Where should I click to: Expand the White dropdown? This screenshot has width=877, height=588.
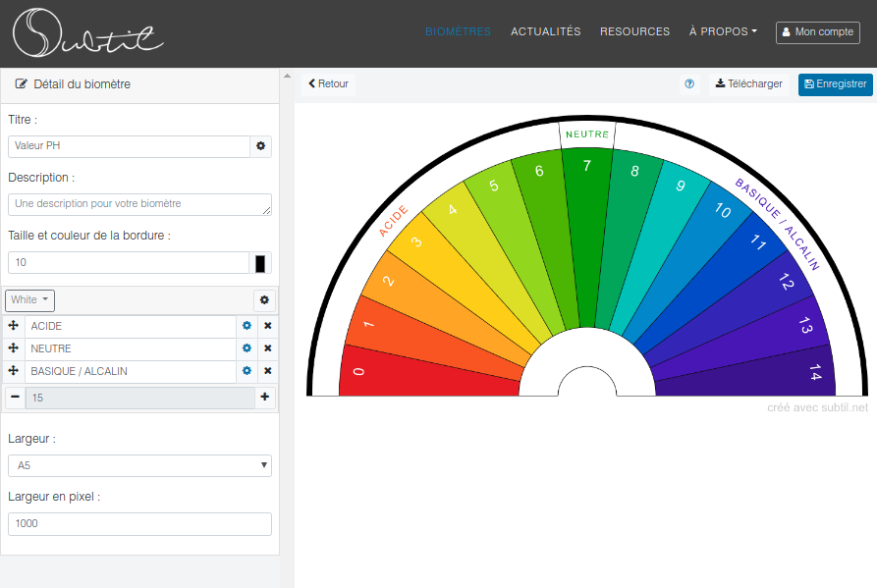[31, 299]
